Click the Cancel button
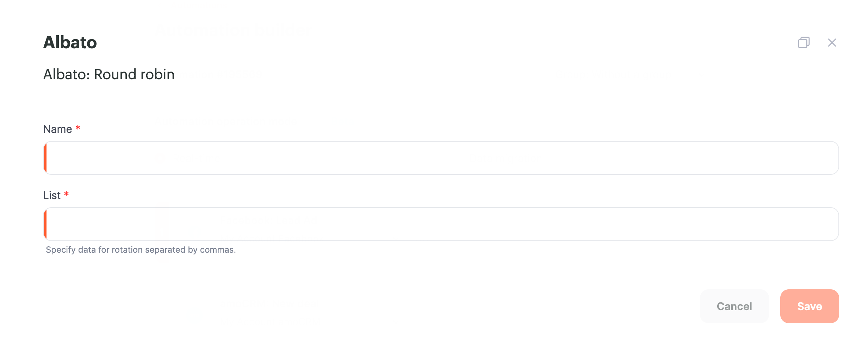 coord(734,306)
